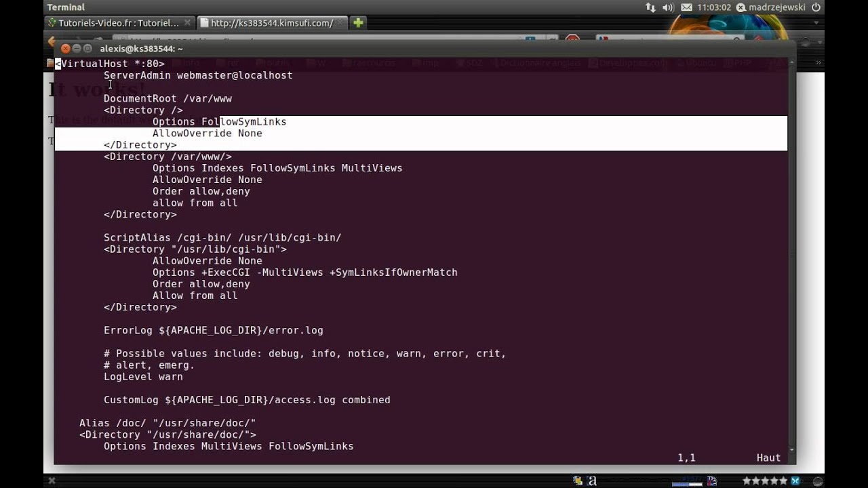Open the mail envelope messaging menu
The height and width of the screenshot is (488, 868).
click(686, 7)
